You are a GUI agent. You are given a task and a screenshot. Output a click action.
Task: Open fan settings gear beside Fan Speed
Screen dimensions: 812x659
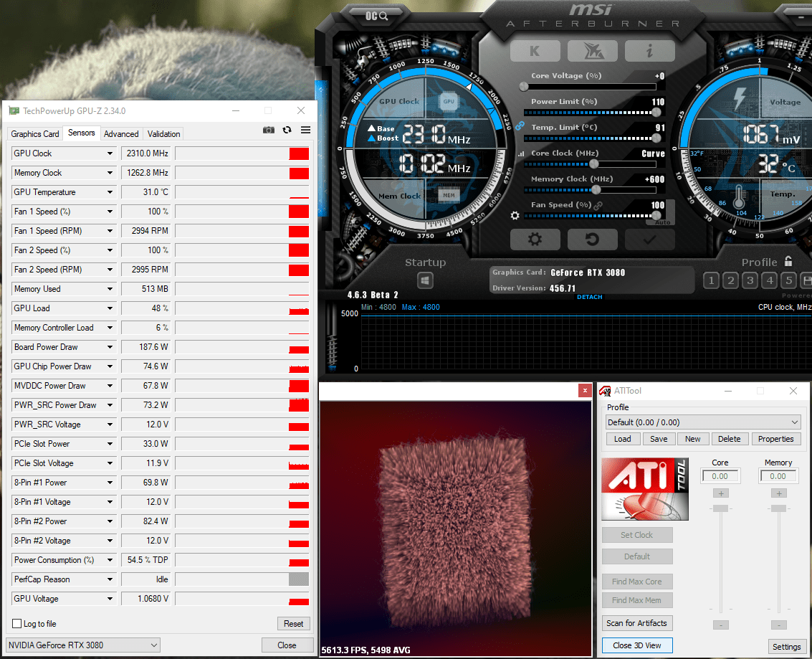pyautogui.click(x=515, y=216)
